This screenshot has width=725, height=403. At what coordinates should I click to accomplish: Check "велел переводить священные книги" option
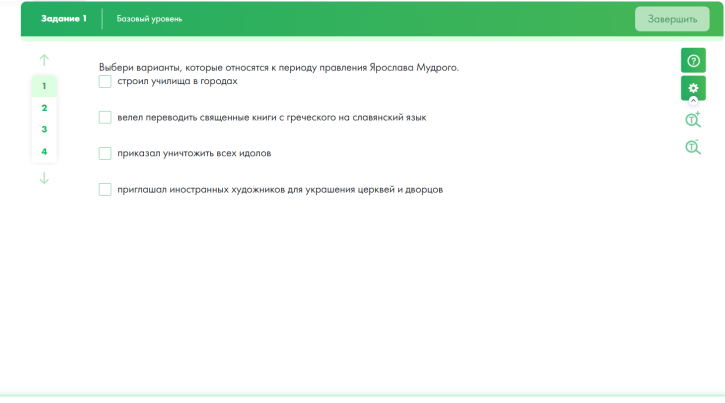[105, 117]
